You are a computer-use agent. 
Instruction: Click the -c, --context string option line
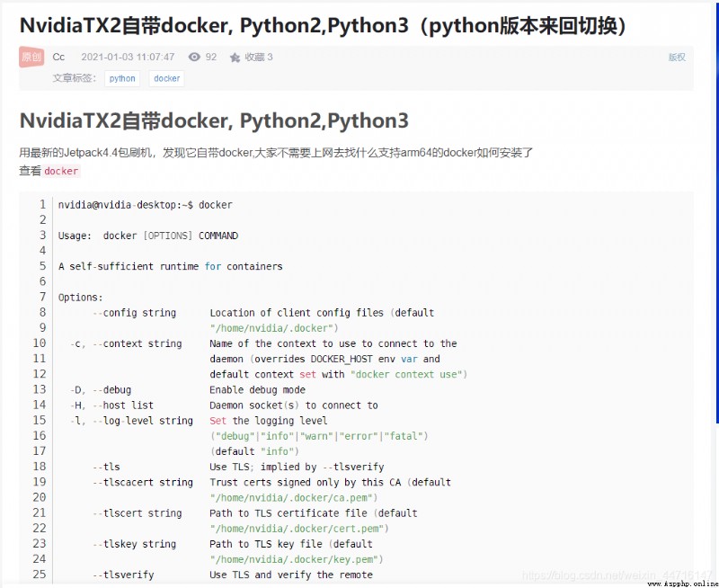263,343
